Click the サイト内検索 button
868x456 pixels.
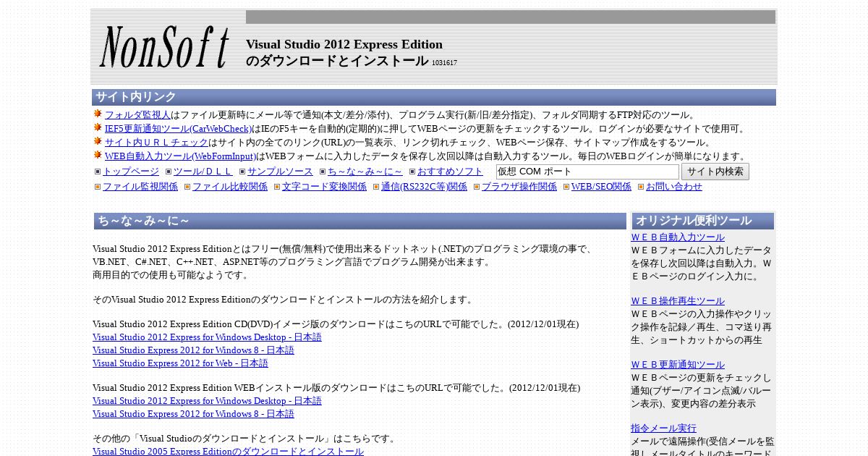click(715, 172)
